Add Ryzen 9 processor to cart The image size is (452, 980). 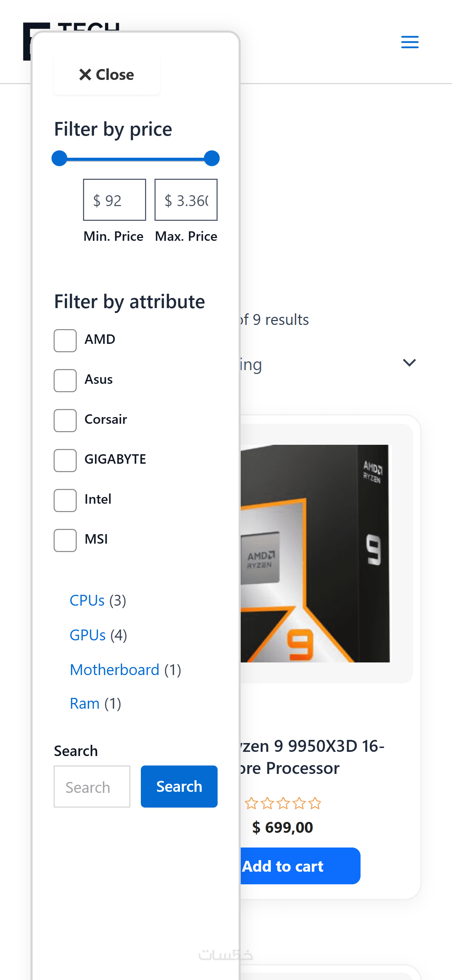tap(297, 866)
